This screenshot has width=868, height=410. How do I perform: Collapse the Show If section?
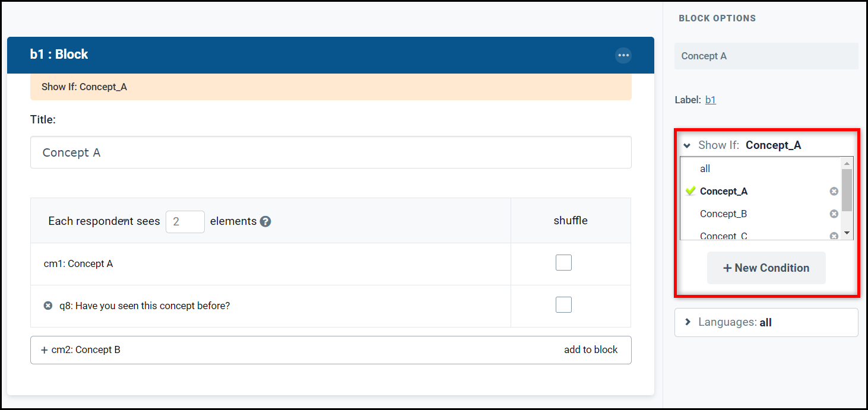click(687, 145)
